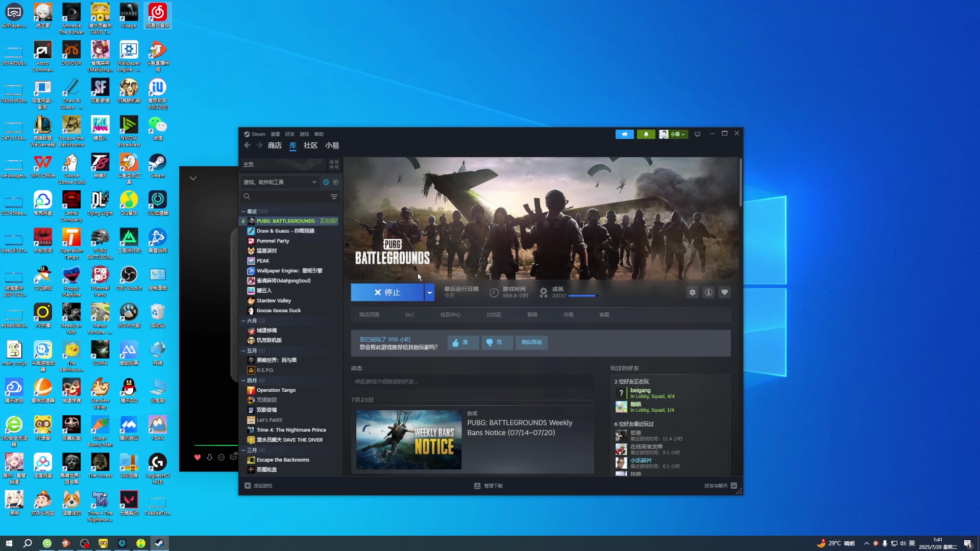Viewport: 980px width, 551px height.
Task: Click download icon in background player window
Action: coord(209,457)
